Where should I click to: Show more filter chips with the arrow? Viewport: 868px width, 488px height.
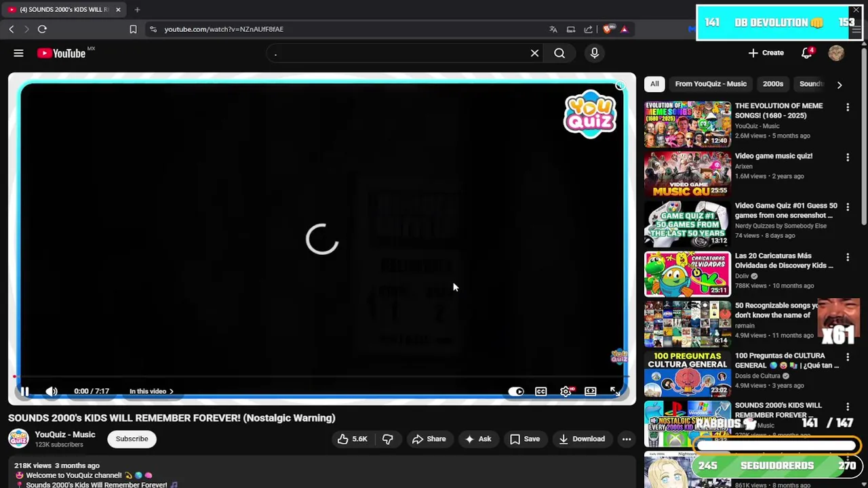[x=840, y=85]
